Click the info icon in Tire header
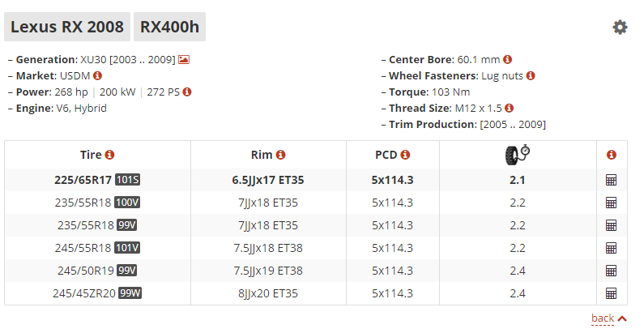Viewport: 644px width, 333px height. point(109,155)
